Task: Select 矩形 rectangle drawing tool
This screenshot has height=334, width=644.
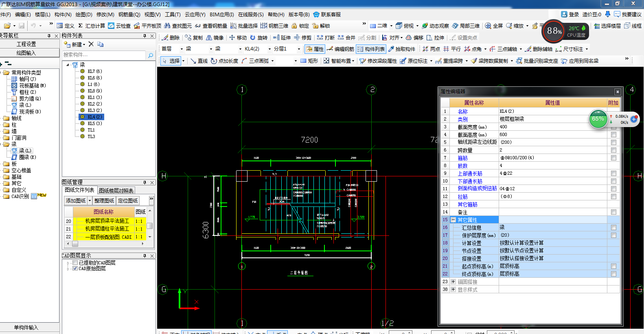Action: [309, 61]
